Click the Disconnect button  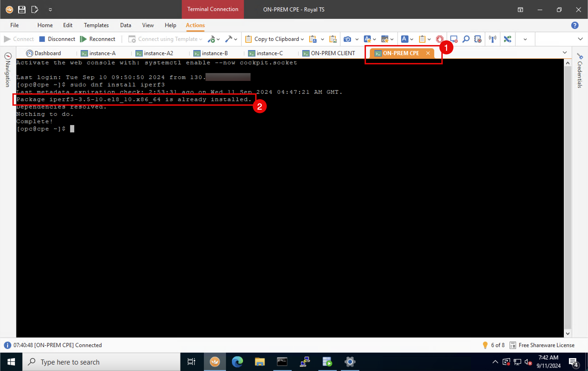57,39
